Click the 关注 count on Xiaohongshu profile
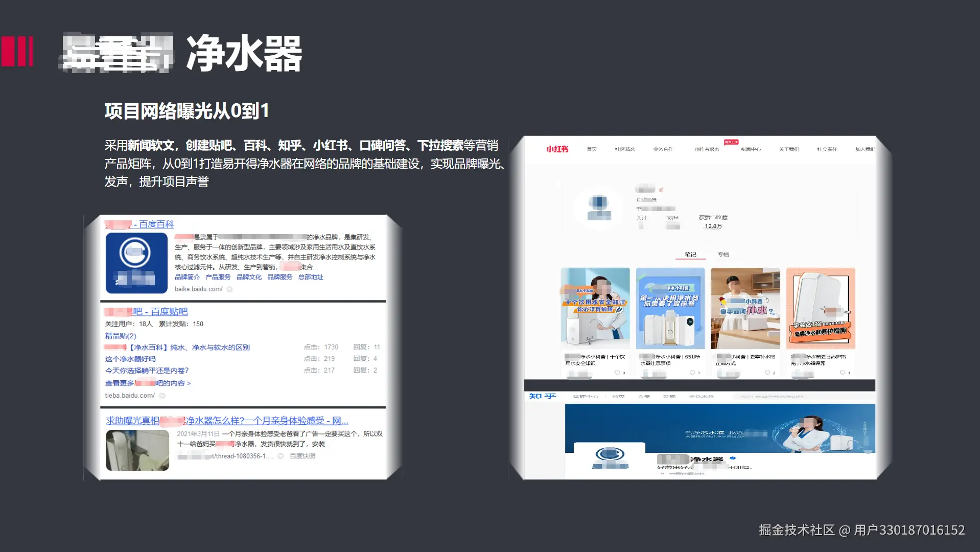 click(x=642, y=222)
